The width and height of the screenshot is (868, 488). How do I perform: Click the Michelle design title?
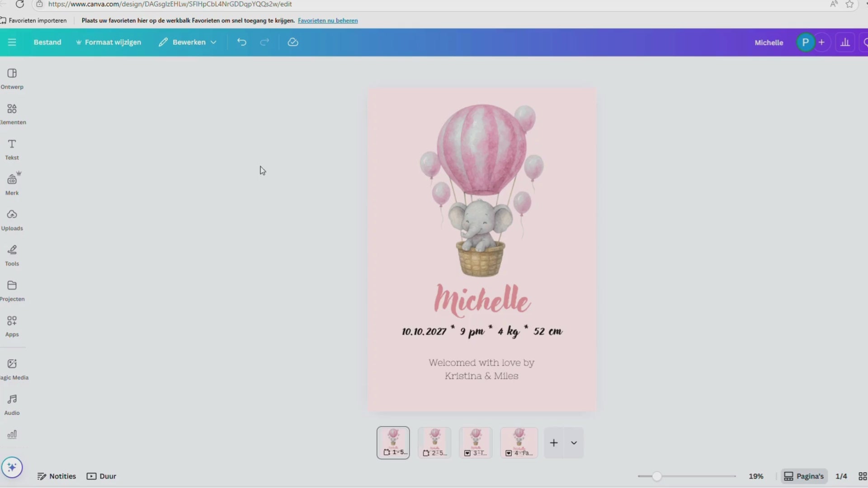coord(769,42)
